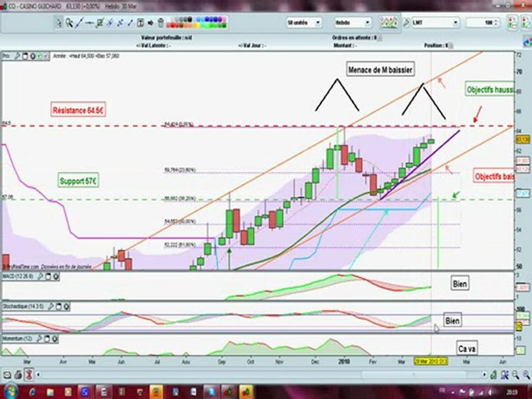Viewport: 532px width, 399px height.
Task: Click the quantity stepper arrows
Action: tap(497, 23)
